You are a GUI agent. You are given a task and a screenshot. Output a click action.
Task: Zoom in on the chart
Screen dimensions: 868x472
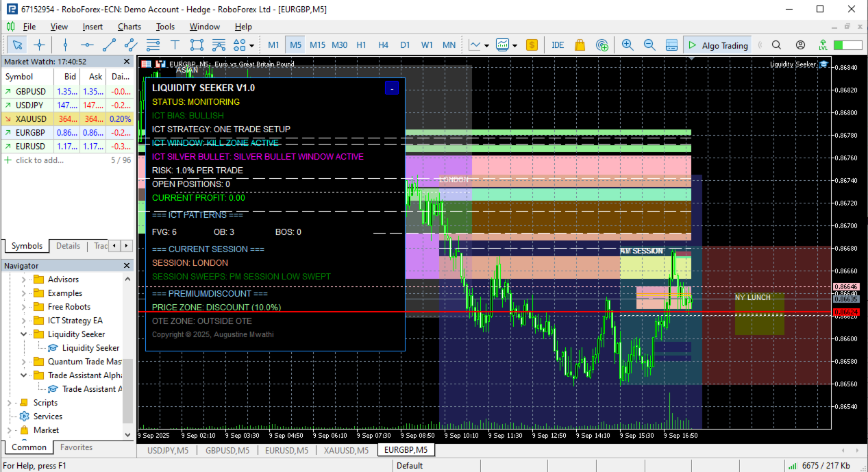[628, 45]
